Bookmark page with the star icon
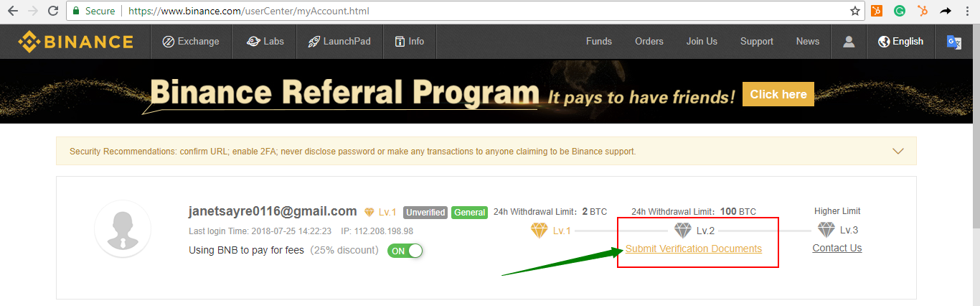980x306 pixels. pos(854,11)
